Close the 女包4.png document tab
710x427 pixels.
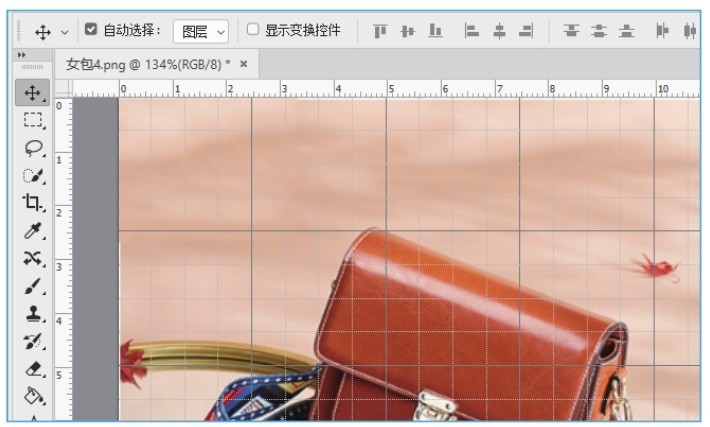pyautogui.click(x=243, y=64)
